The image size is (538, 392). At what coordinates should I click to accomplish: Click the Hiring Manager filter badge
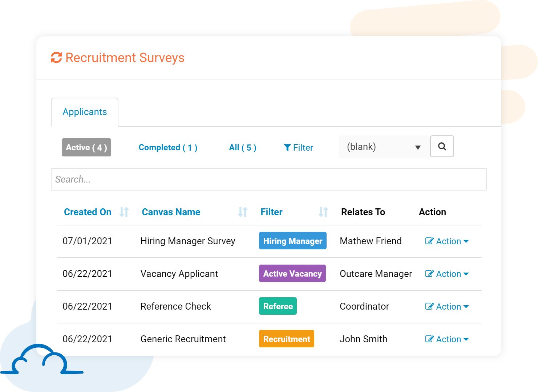click(293, 241)
